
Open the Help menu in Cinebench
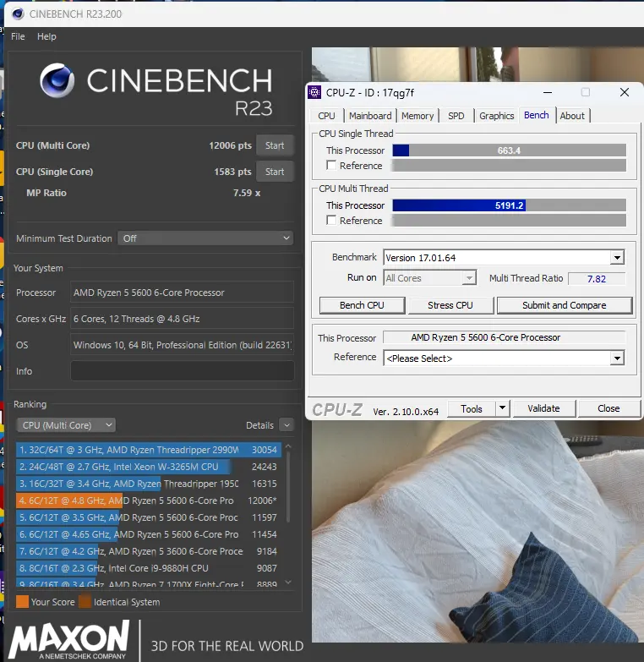46,36
